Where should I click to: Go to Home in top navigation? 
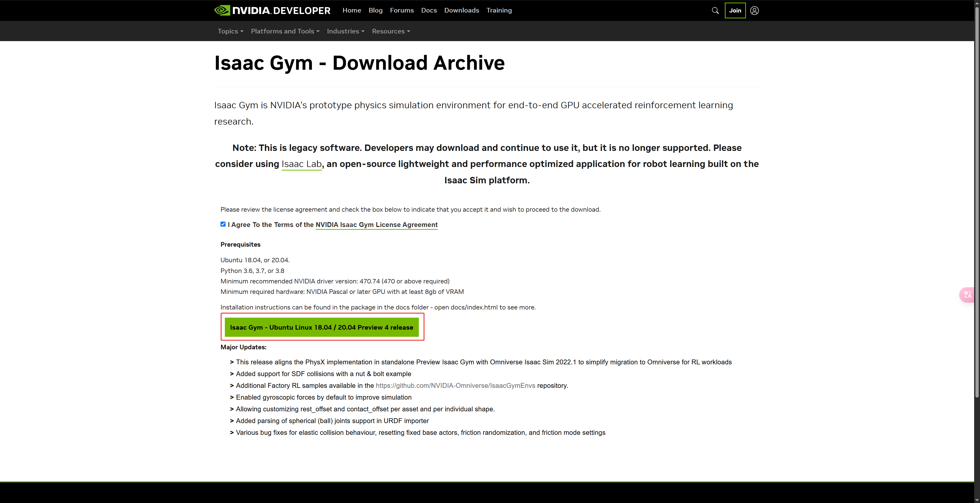(351, 10)
